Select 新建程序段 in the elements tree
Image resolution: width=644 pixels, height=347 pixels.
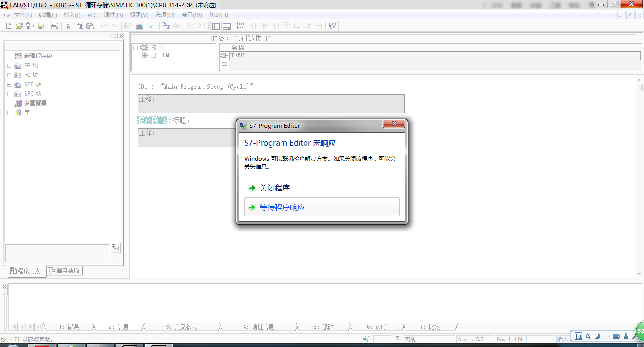(x=38, y=56)
